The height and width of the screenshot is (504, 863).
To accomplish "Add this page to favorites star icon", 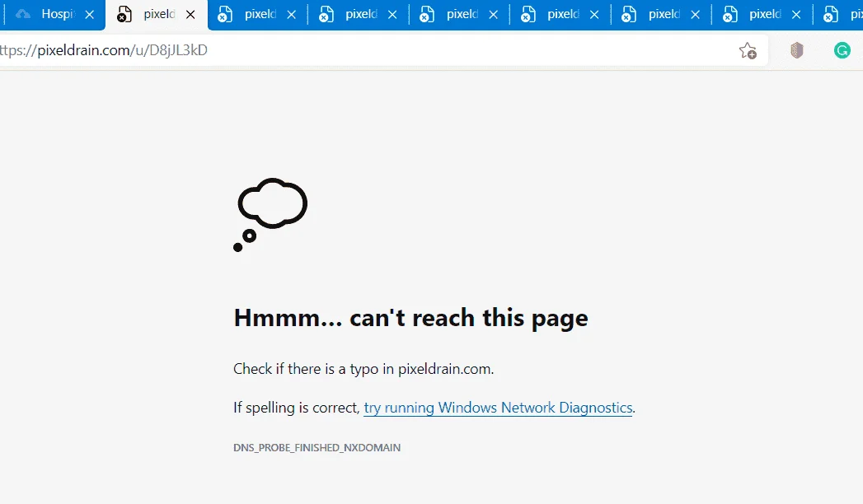I will click(748, 50).
